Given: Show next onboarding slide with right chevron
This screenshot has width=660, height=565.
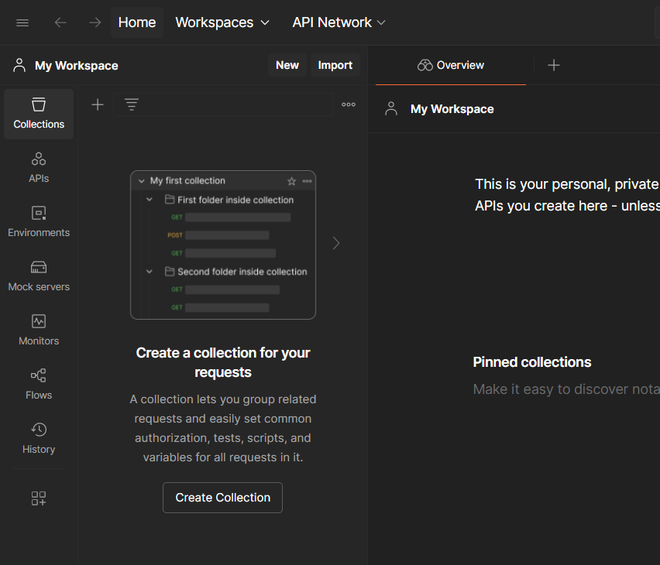Looking at the screenshot, I should tap(336, 243).
